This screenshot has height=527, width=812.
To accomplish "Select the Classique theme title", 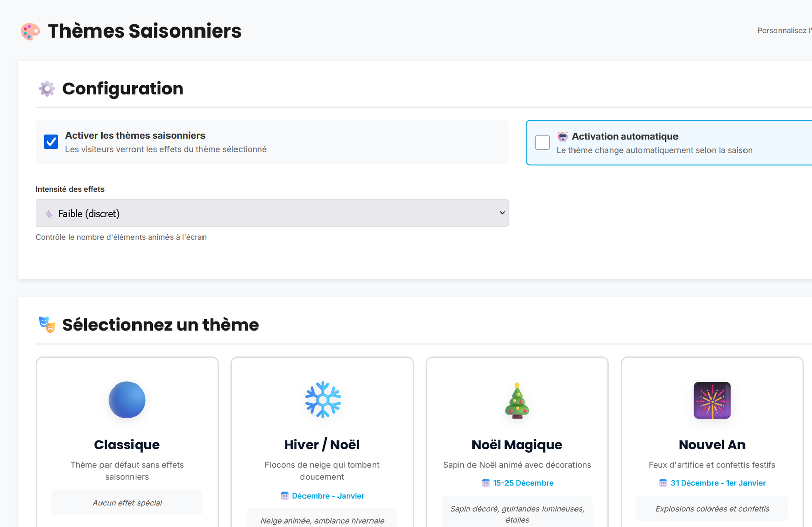I will pyautogui.click(x=127, y=445).
